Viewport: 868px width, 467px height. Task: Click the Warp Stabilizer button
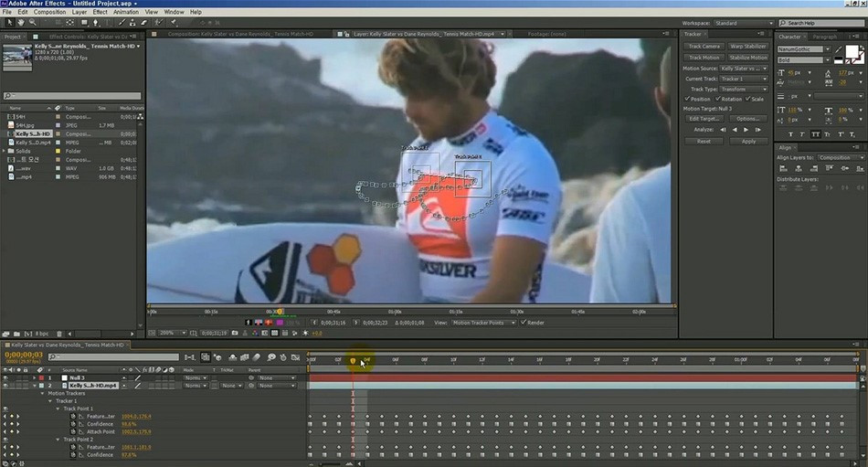coord(748,47)
